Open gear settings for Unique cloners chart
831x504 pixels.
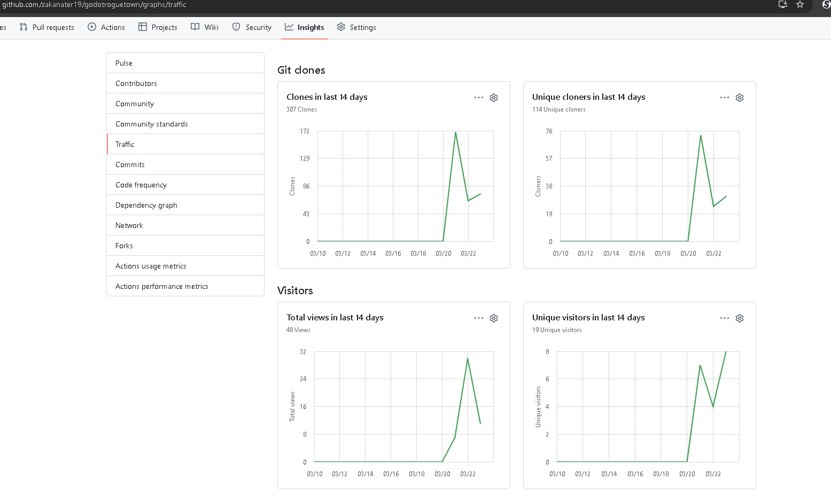[x=740, y=98]
